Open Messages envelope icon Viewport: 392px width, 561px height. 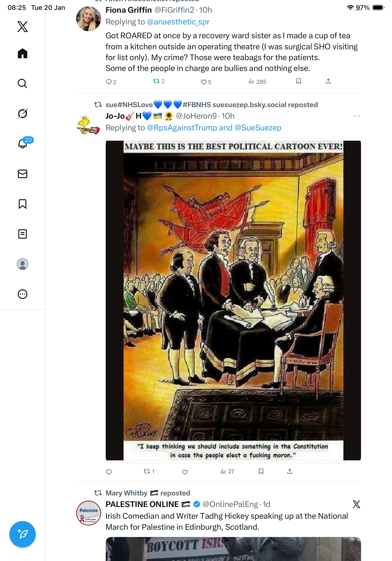23,174
